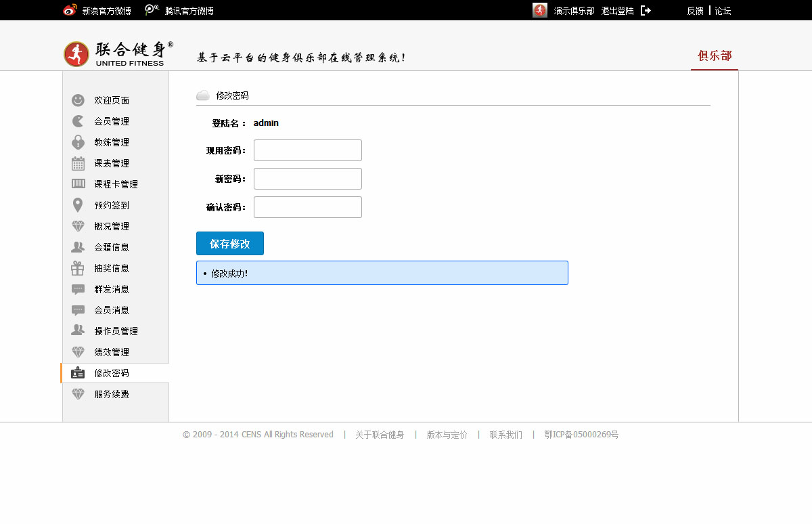The image size is (812, 524).
Task: Click the barcode icon for 课程卡管理
Action: click(x=78, y=184)
